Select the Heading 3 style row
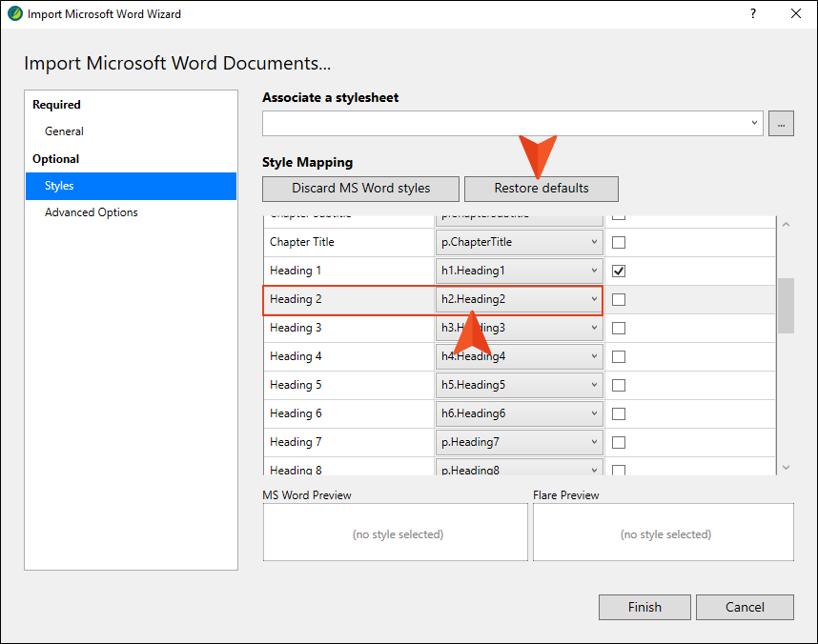 (349, 328)
